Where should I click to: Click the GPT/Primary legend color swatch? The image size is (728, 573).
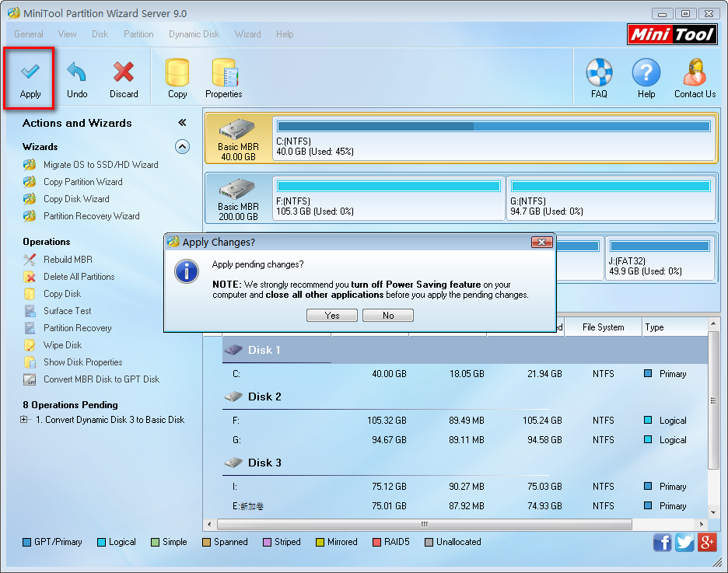pos(27,543)
